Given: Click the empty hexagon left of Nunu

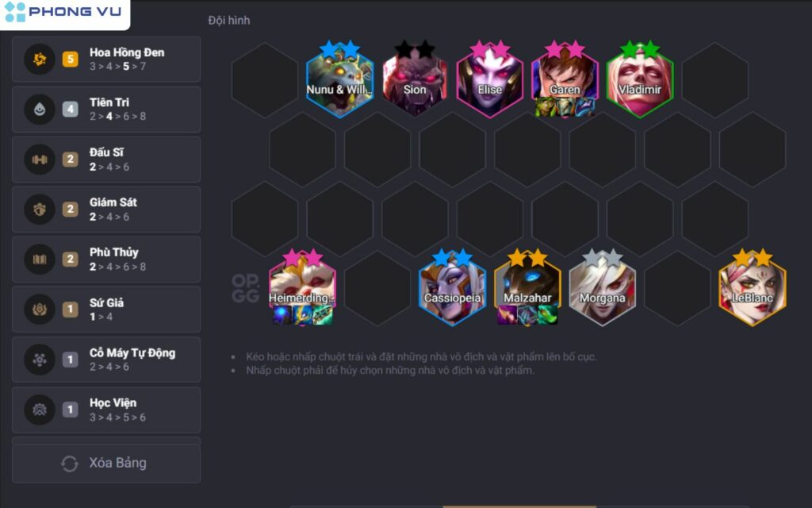Looking at the screenshot, I should (265, 80).
